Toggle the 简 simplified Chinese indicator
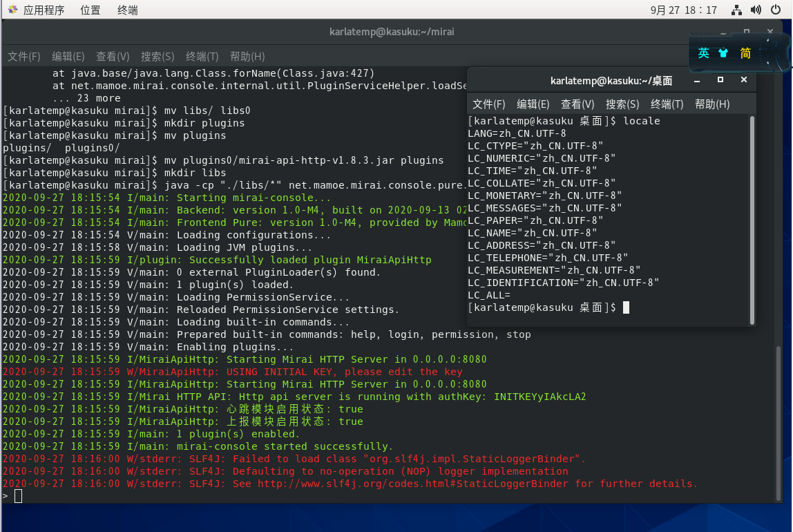Viewport: 793px width, 532px height. (746, 52)
